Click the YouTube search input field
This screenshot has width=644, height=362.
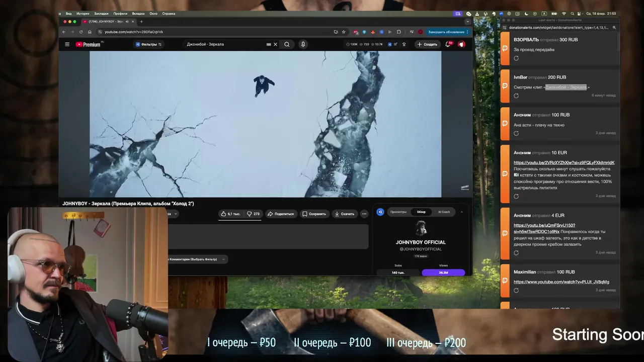pyautogui.click(x=225, y=44)
